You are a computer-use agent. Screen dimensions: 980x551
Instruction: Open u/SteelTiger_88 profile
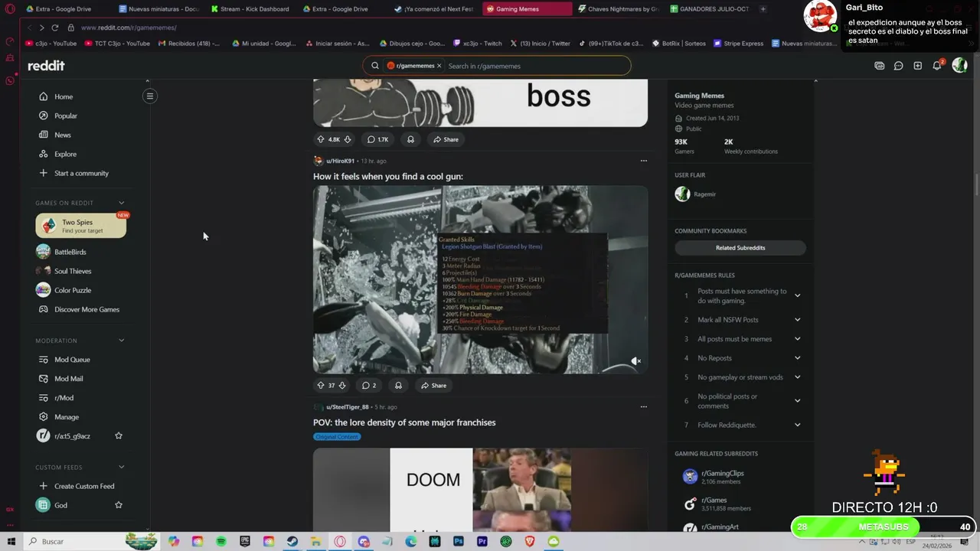pos(347,407)
